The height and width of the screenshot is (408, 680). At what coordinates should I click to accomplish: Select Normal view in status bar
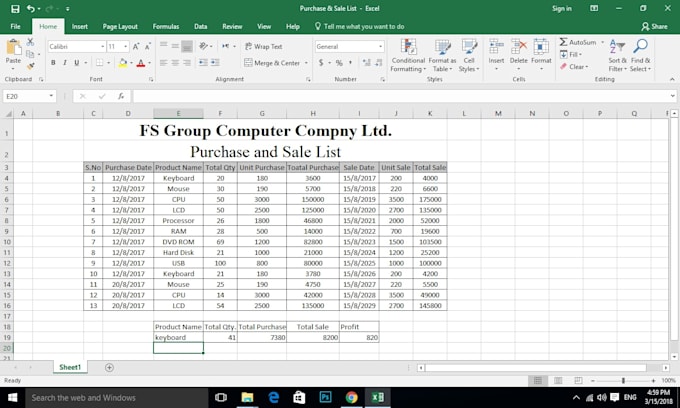(538, 380)
